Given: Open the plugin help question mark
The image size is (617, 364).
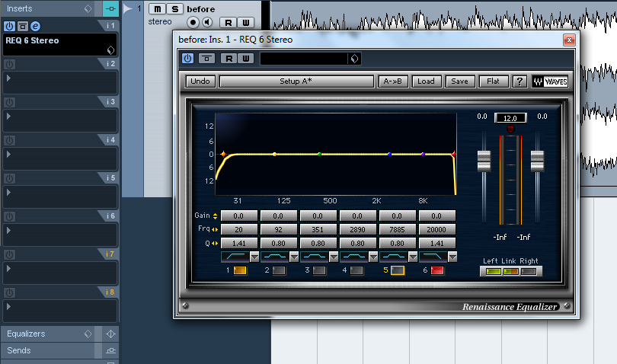Looking at the screenshot, I should [519, 81].
